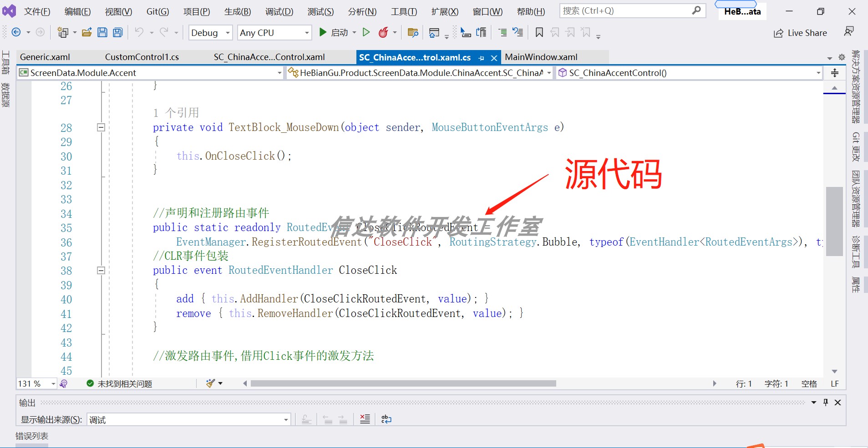The width and height of the screenshot is (868, 448).
Task: Open the 工具(T) menu
Action: coord(404,12)
